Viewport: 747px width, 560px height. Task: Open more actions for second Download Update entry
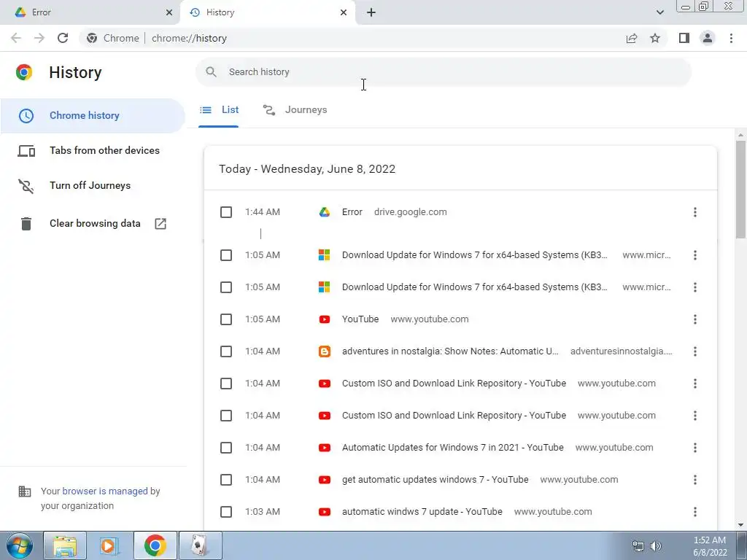pos(695,287)
